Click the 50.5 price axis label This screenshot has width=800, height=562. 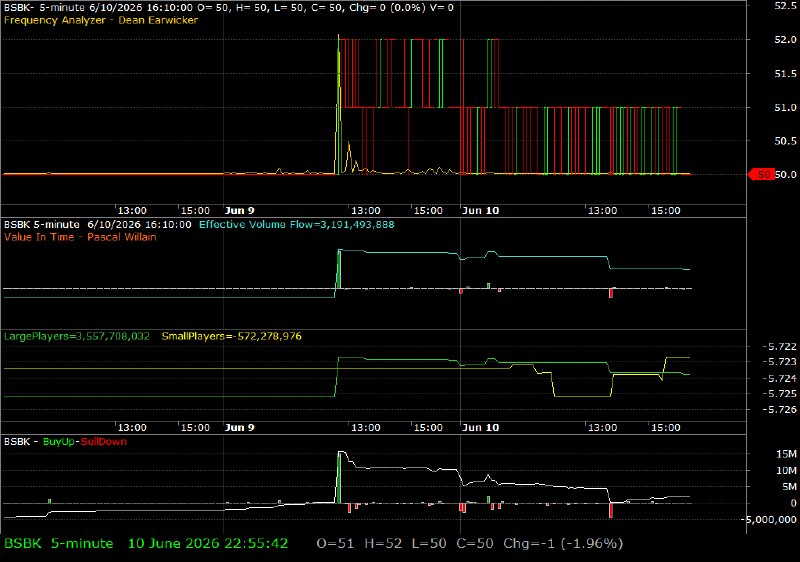(785, 141)
